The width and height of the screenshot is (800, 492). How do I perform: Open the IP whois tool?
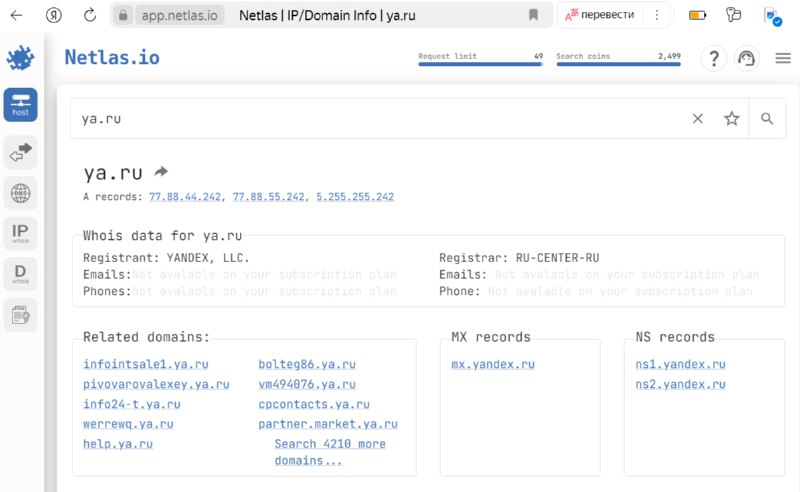click(20, 233)
